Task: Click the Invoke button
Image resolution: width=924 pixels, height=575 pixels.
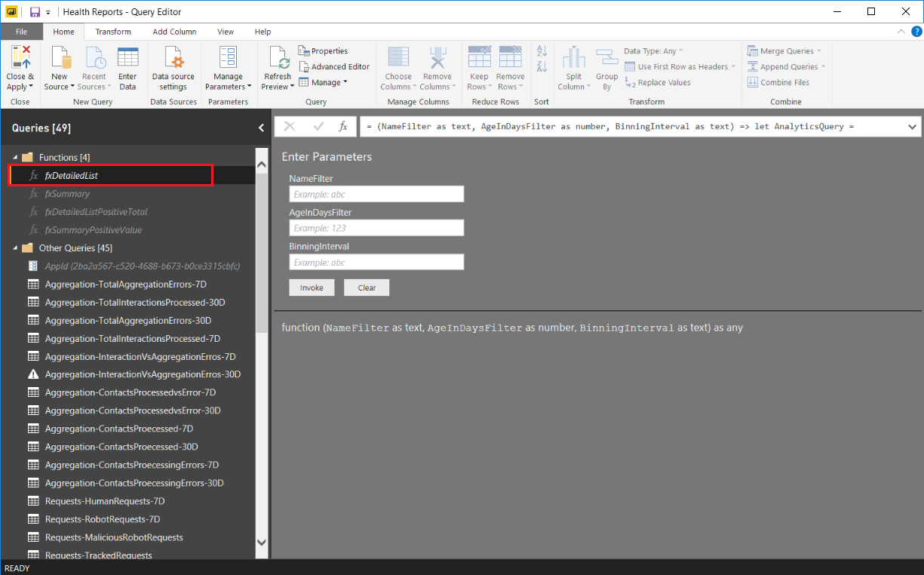Action: coord(312,287)
